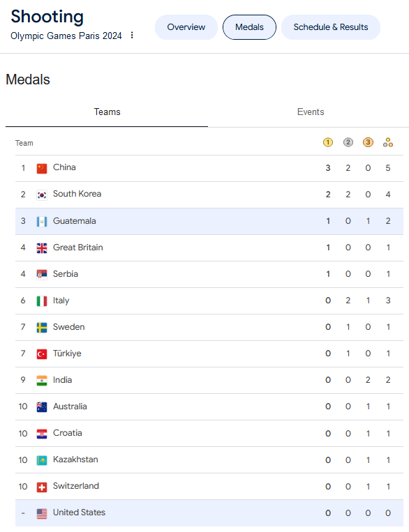Click the Italy team name
Screen dimensions: 409x532
click(x=61, y=301)
